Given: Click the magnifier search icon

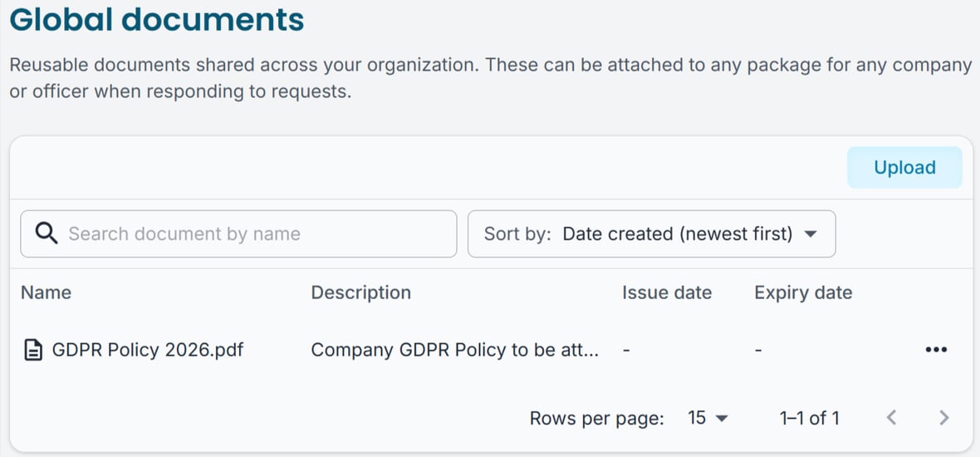Looking at the screenshot, I should (x=47, y=233).
